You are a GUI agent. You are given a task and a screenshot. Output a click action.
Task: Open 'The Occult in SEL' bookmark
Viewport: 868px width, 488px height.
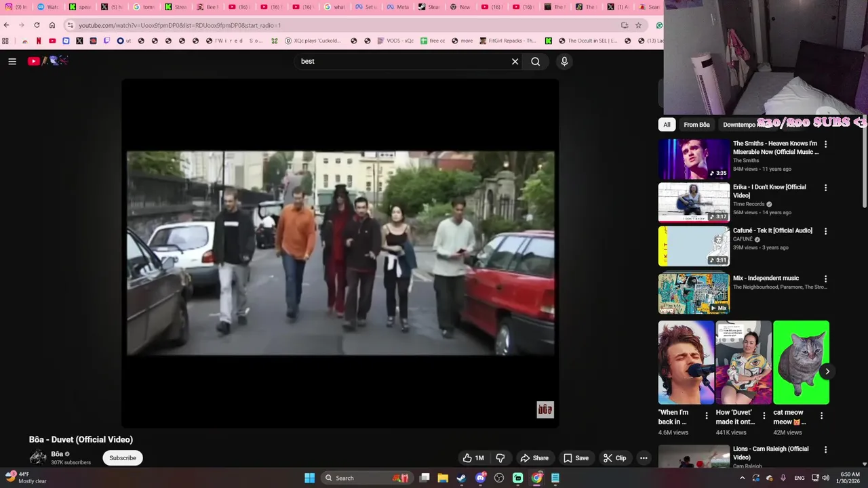coord(588,41)
